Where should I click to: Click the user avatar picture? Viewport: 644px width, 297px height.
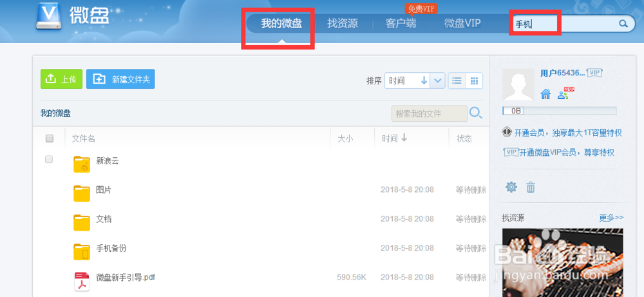click(518, 84)
